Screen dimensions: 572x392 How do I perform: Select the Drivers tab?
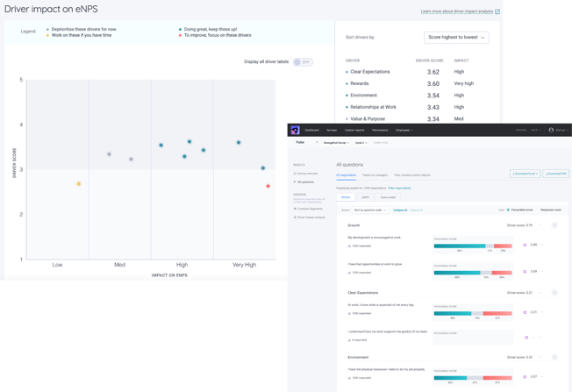346,197
